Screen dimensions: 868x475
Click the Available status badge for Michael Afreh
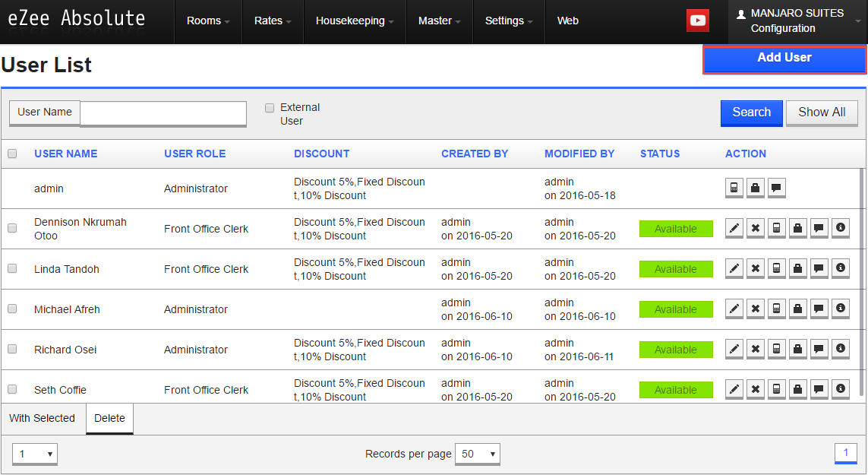tap(676, 309)
